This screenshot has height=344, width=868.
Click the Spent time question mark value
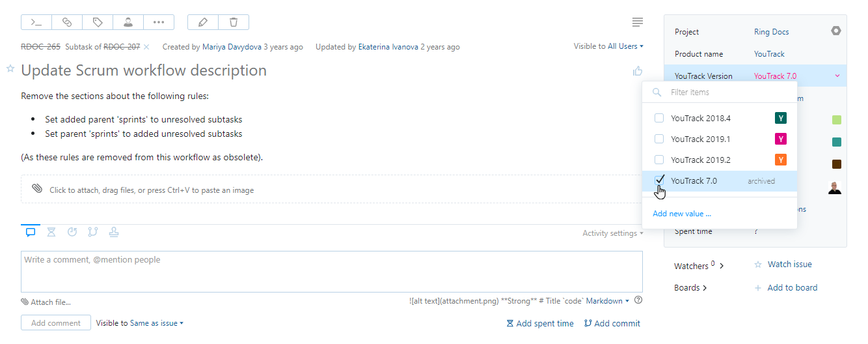756,231
